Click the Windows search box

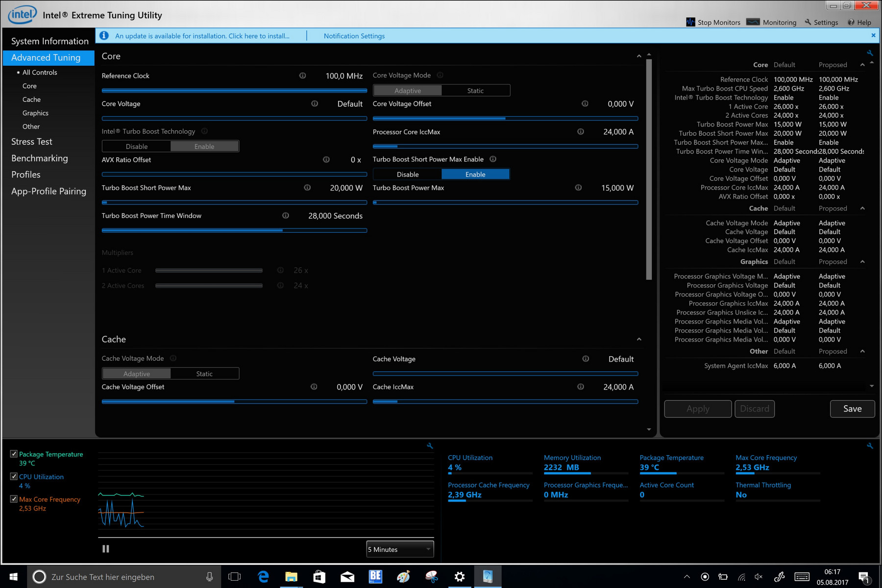[124, 577]
